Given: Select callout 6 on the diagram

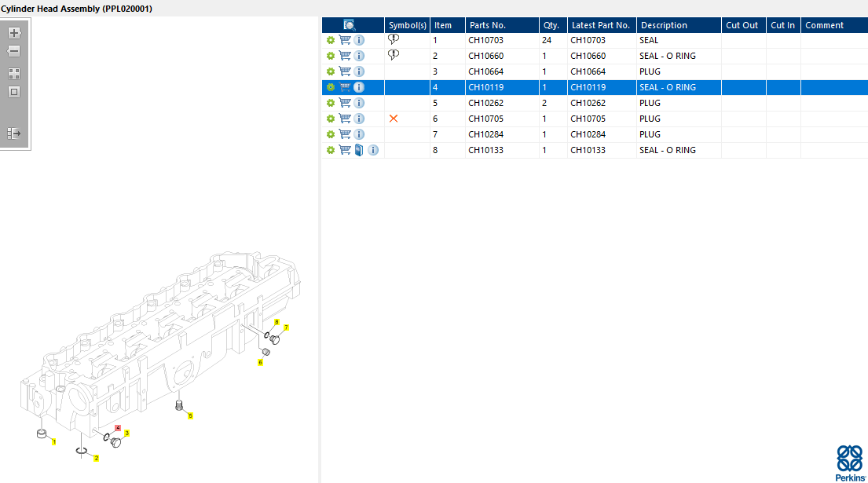Looking at the screenshot, I should click(x=260, y=362).
